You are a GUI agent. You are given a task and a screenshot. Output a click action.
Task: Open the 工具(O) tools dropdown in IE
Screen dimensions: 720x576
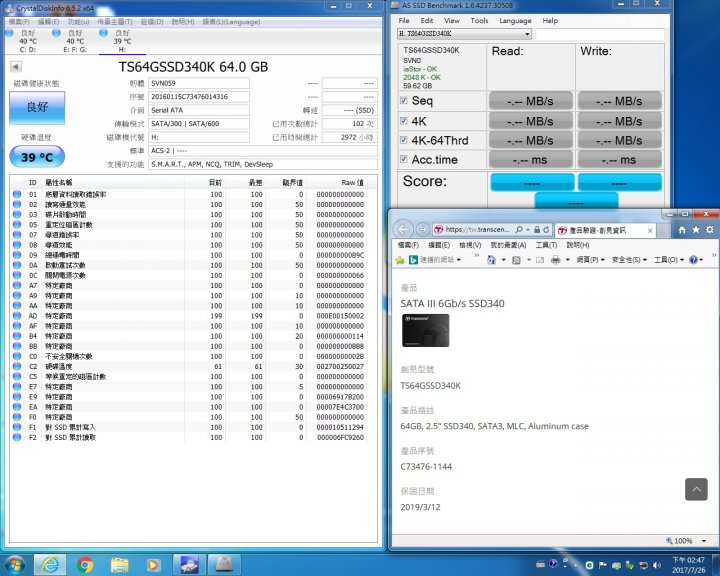coord(669,260)
